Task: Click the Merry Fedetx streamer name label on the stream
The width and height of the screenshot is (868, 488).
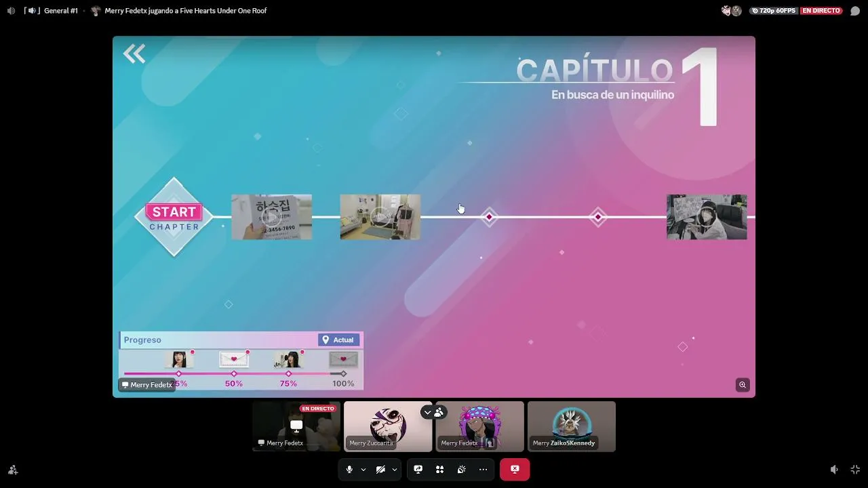Action: pos(147,385)
